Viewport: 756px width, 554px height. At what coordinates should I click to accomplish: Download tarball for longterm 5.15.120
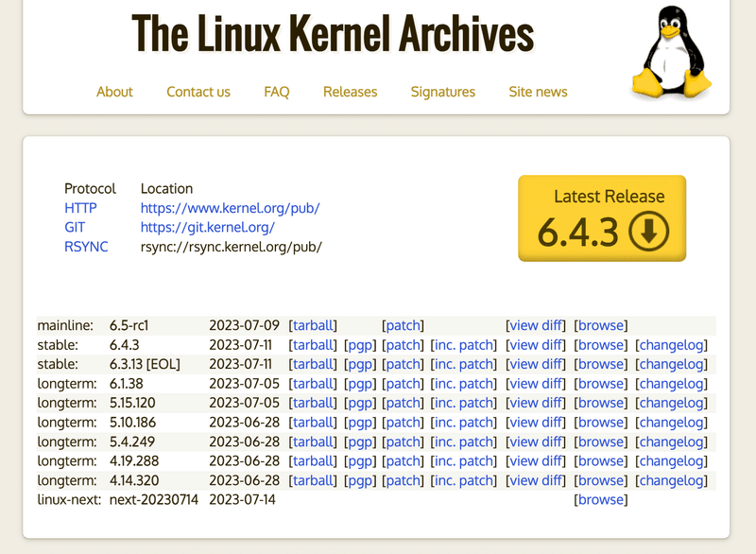point(313,403)
